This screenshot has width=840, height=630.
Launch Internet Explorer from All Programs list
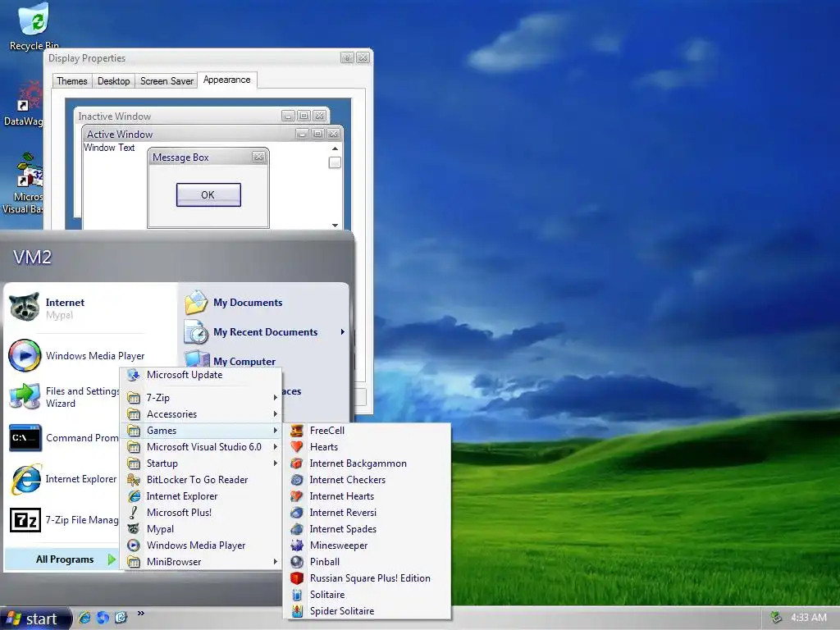(203, 496)
